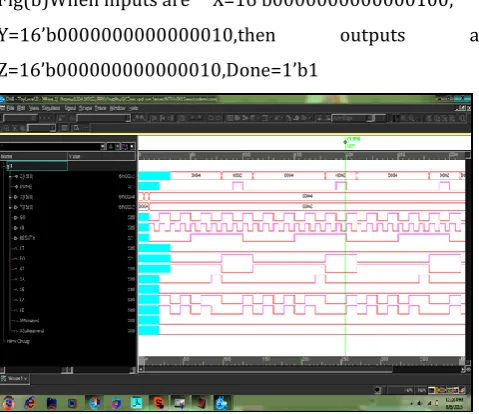This screenshot has height=414, width=479.
Task: Open Internet Explorer from taskbar
Action: point(30,403)
